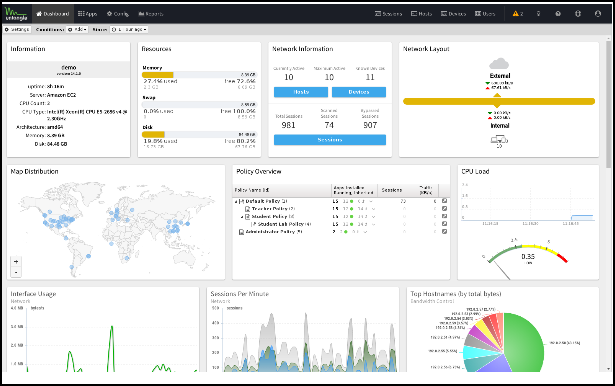Click the green status dot for Teacher Policy
The height and width of the screenshot is (386, 615).
point(352,209)
